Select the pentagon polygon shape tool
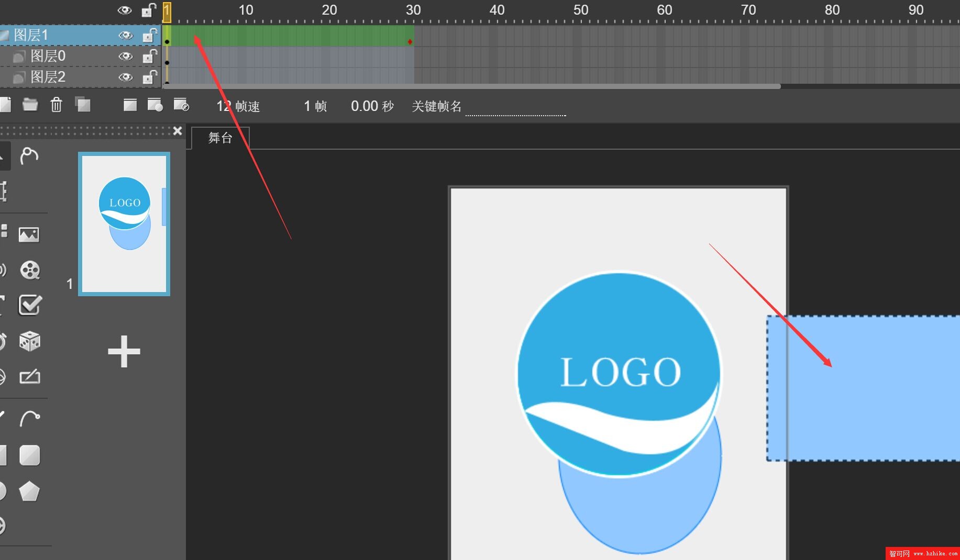960x560 pixels. pos(29,491)
